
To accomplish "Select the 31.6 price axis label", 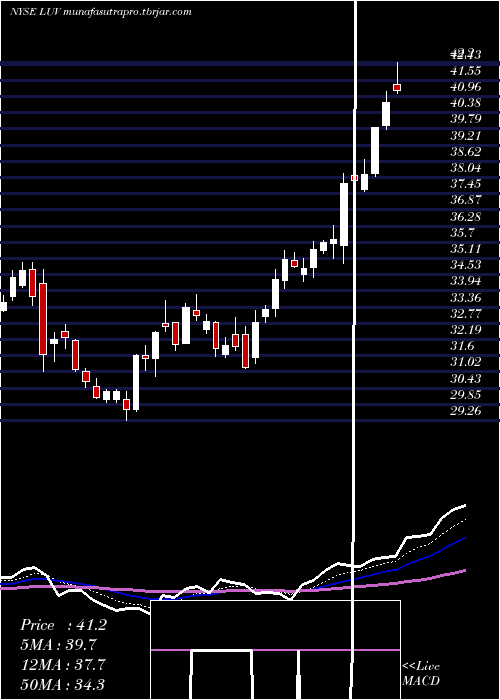I will (x=463, y=346).
